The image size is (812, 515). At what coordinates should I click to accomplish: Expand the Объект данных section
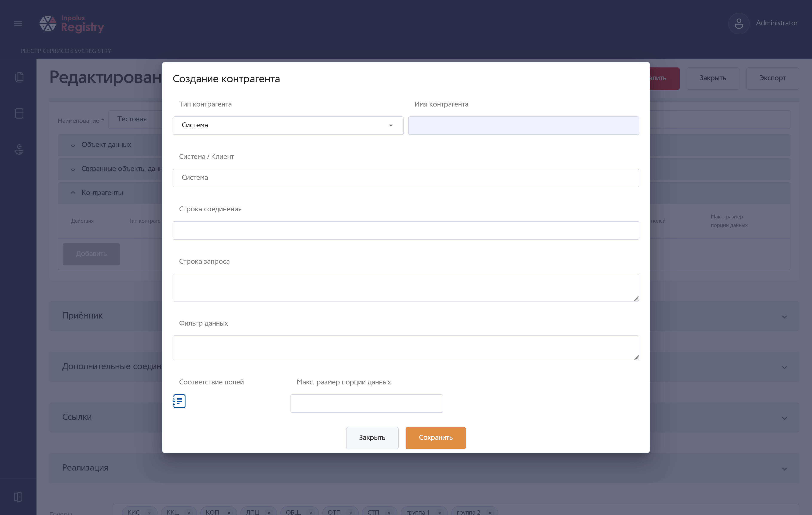[x=73, y=146]
